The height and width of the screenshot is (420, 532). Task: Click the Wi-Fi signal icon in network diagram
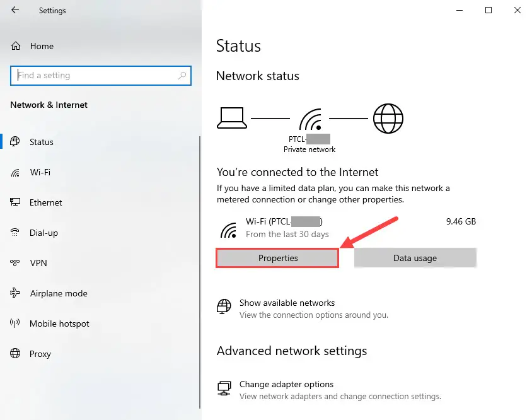(311, 119)
